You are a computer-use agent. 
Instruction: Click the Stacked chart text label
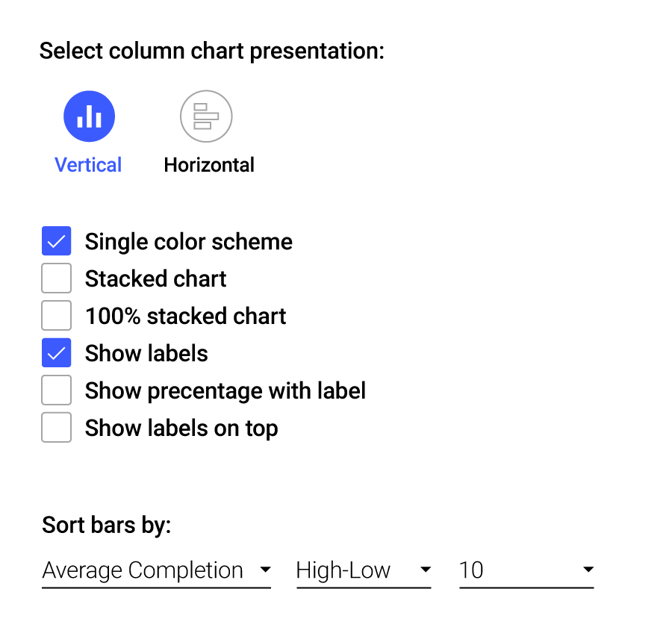point(155,278)
